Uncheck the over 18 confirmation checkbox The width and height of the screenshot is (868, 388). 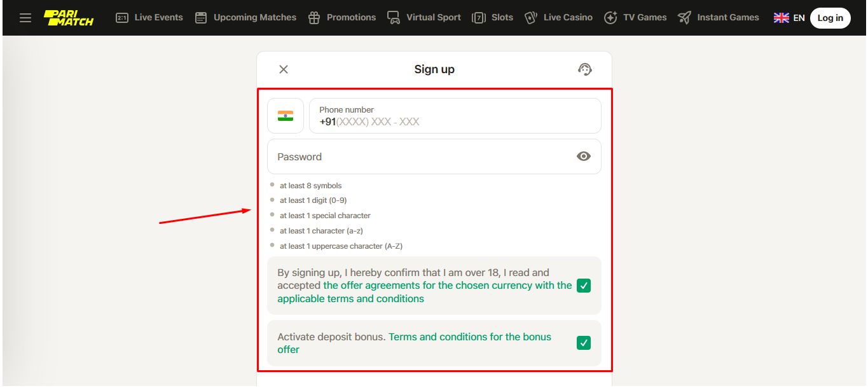(583, 286)
